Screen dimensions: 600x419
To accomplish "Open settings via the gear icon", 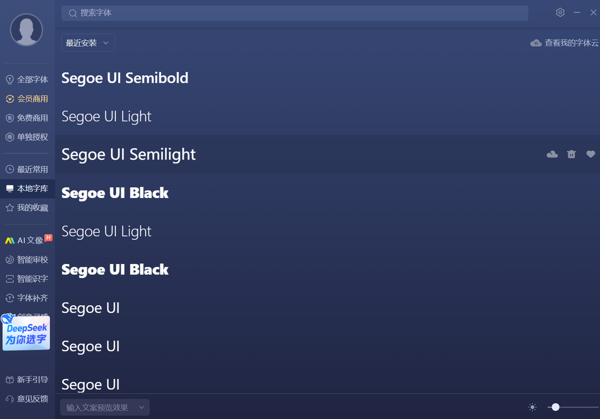I will [x=560, y=13].
